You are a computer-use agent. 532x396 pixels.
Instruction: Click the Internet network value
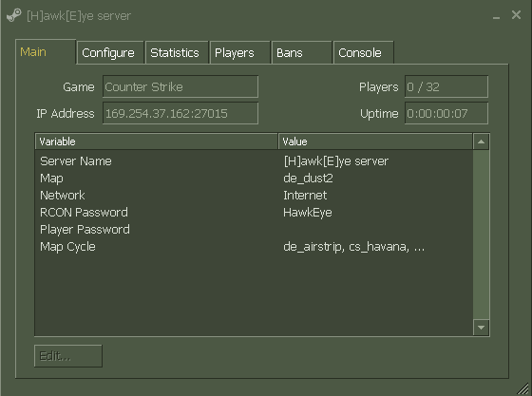[305, 196]
